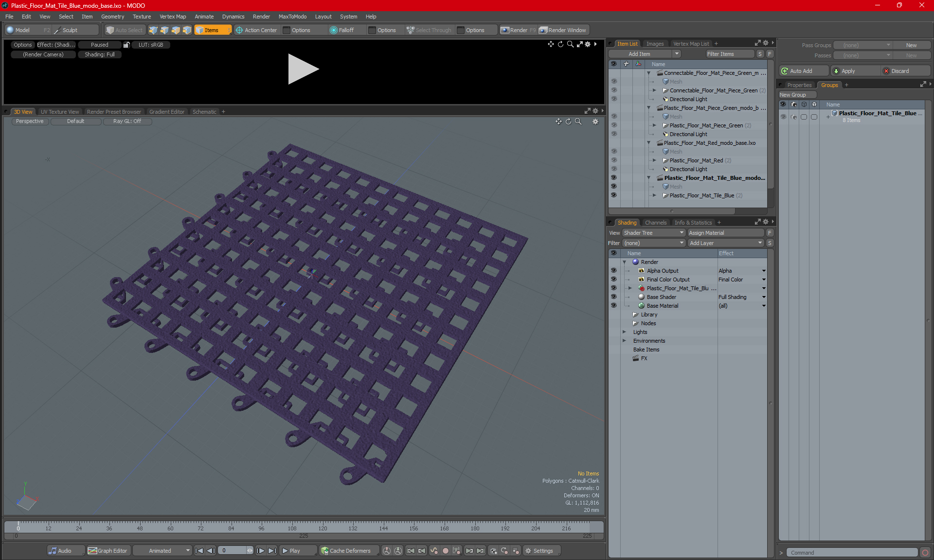Toggle visibility of Plastic_Floor_Mat_Red mesh item
Screen dimensions: 934x560
click(x=613, y=160)
